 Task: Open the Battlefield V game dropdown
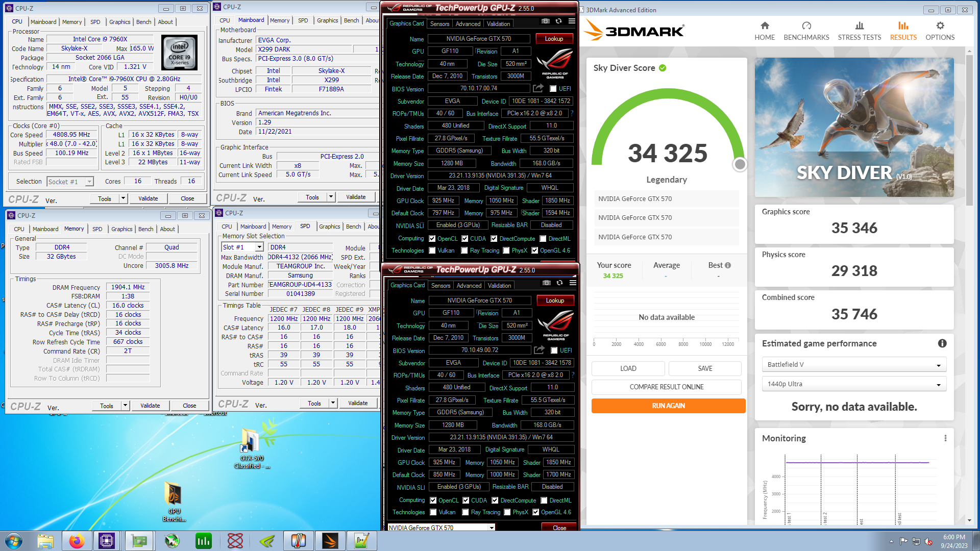point(854,365)
